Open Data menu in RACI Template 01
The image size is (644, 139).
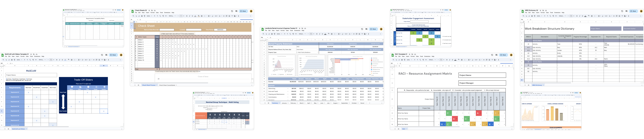(417, 56)
